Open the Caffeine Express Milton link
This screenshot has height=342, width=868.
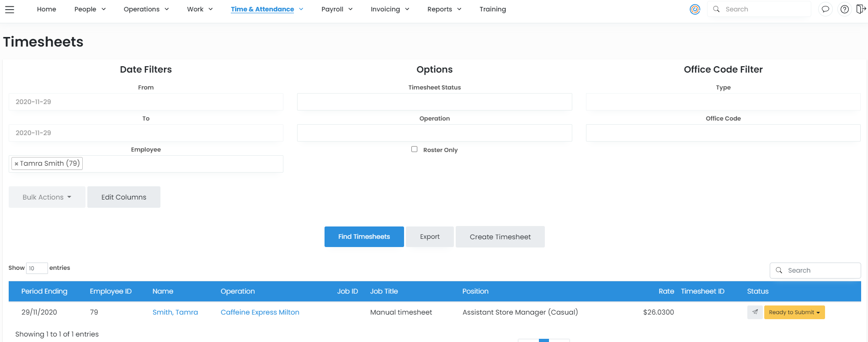click(x=260, y=312)
